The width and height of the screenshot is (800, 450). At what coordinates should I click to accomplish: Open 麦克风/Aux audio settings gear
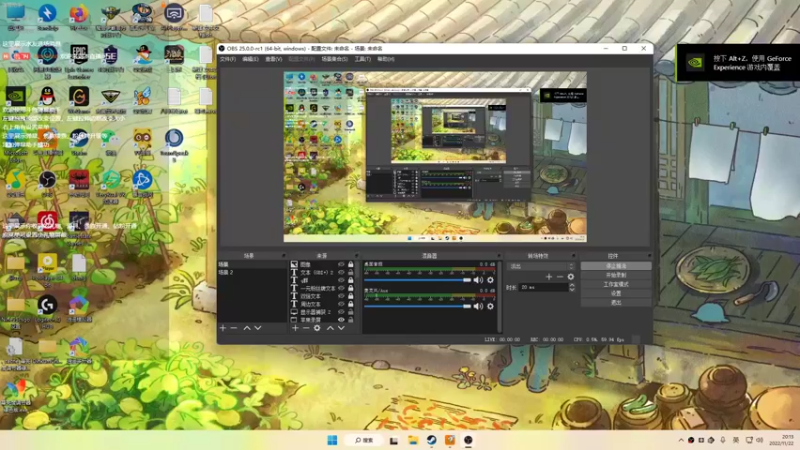pos(490,306)
